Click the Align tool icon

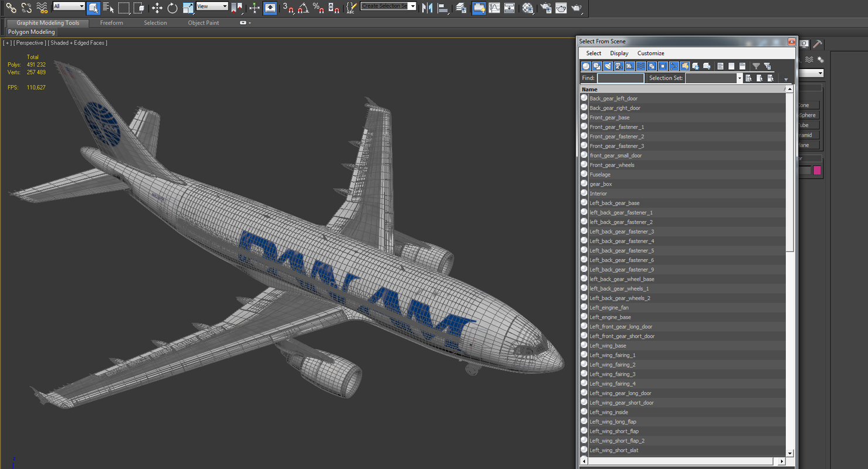443,8
